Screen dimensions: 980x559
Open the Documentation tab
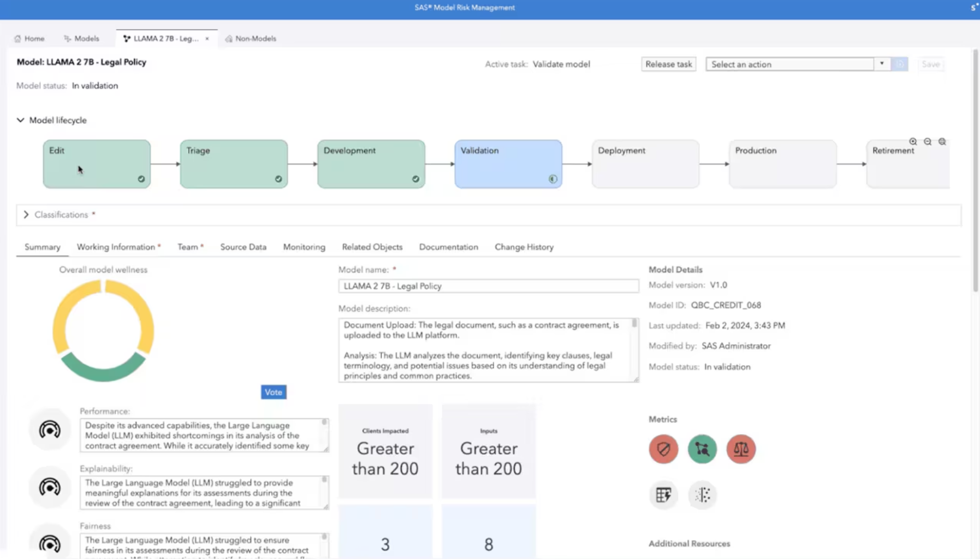(x=449, y=247)
